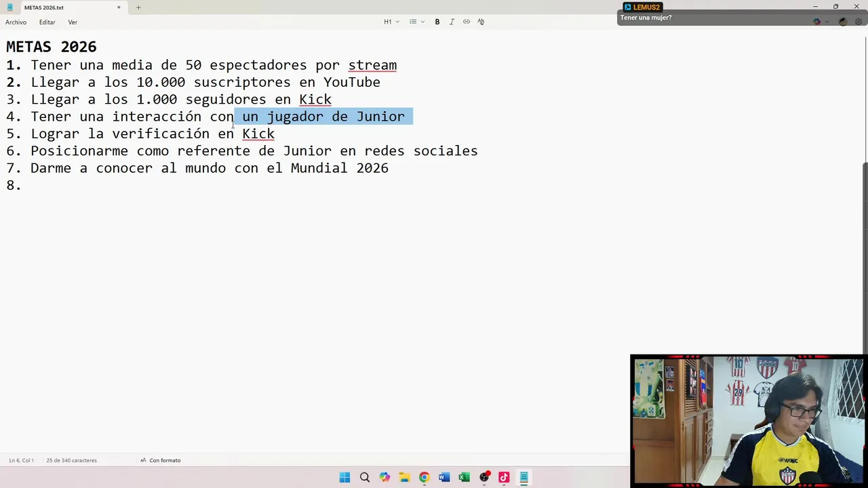The image size is (868, 488).
Task: Maximize or restore the Notepad window
Action: tap(835, 7)
